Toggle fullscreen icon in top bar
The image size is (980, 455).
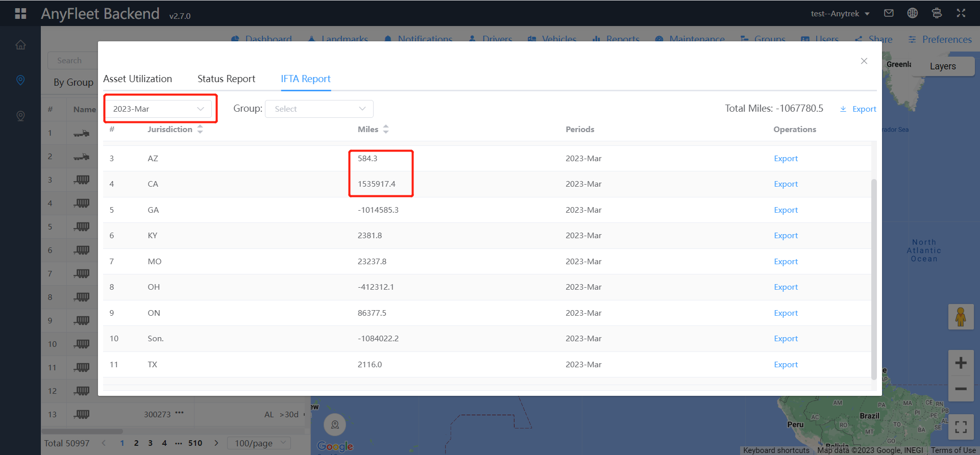(961, 13)
